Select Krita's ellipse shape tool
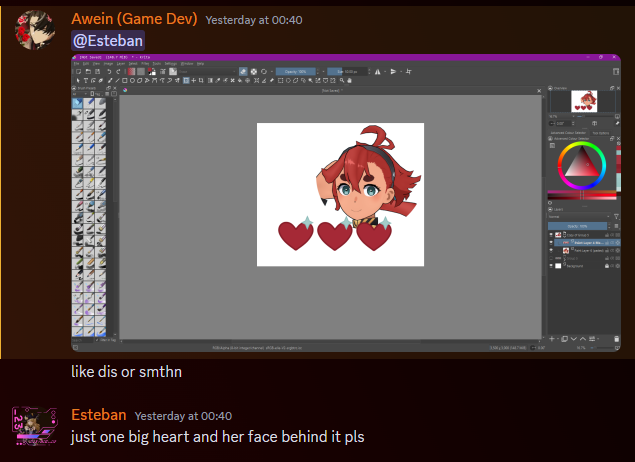This screenshot has width=635, height=462. (x=132, y=81)
